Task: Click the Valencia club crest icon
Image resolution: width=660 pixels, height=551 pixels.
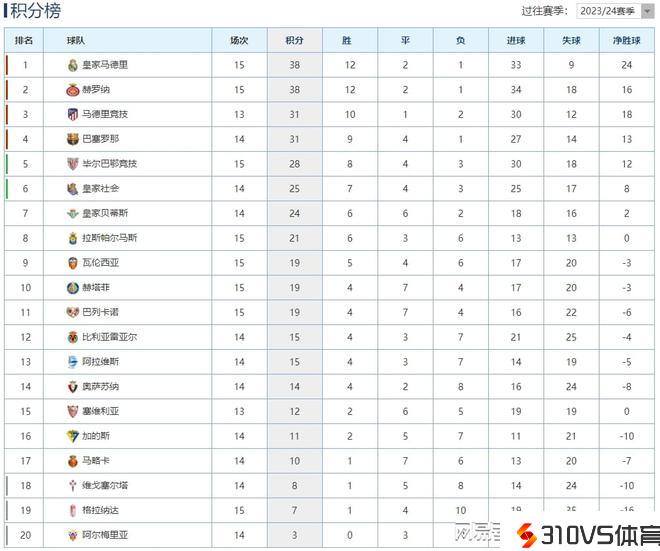Action: [x=72, y=263]
